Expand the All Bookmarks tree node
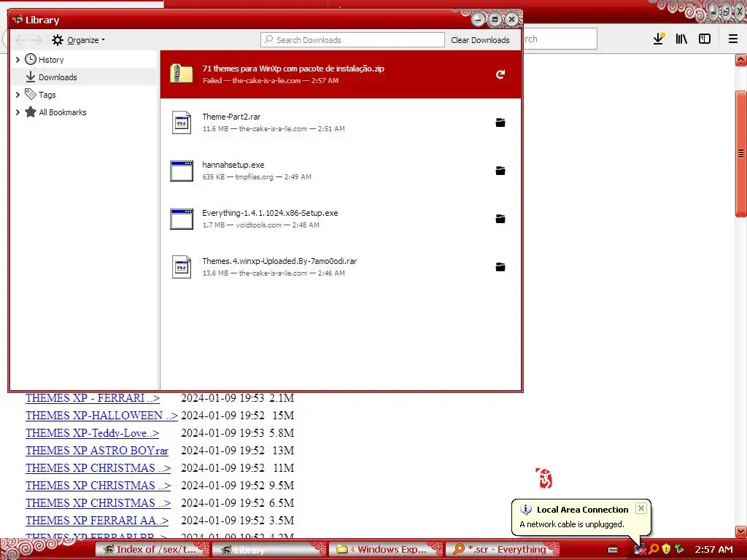Image resolution: width=747 pixels, height=560 pixels. [18, 112]
